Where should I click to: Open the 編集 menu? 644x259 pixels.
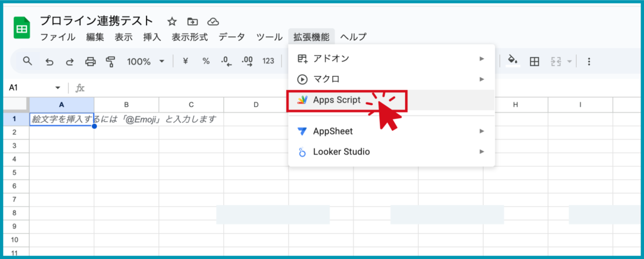click(x=96, y=37)
